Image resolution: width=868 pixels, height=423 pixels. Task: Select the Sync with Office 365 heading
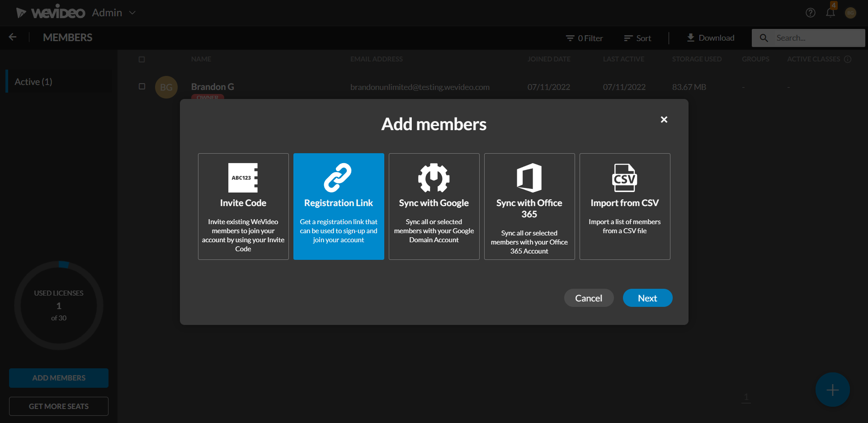[x=529, y=209]
